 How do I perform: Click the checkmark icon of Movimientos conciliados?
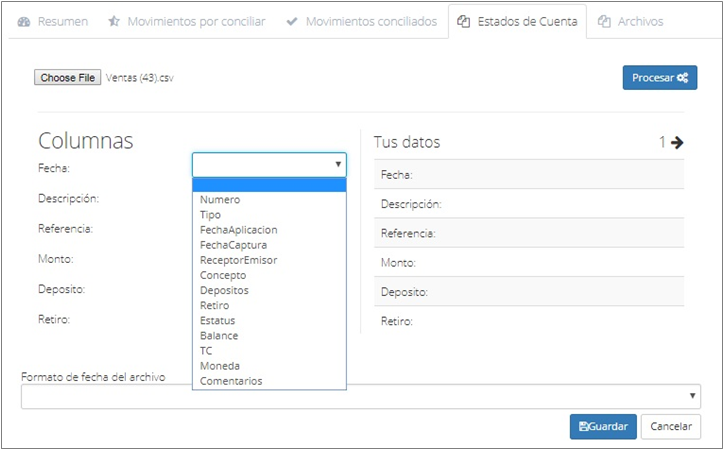pyautogui.click(x=292, y=22)
